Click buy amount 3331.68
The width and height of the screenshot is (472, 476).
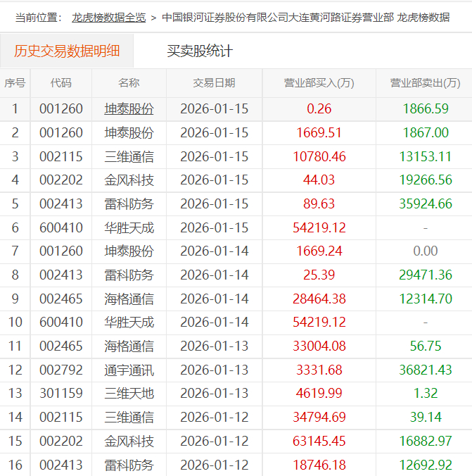pos(319,370)
